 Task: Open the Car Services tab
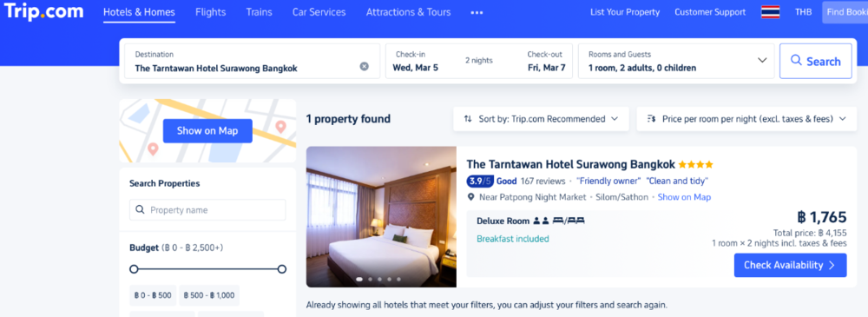pyautogui.click(x=319, y=12)
